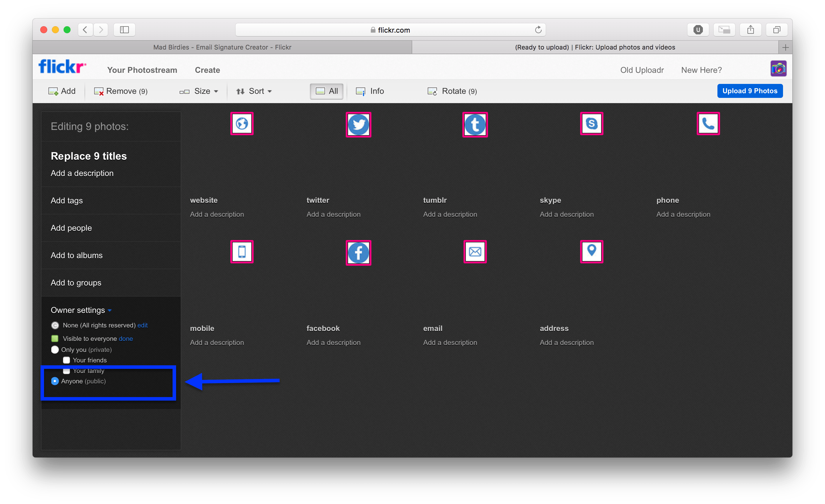825x504 pixels.
Task: Switch to the Mad Birdies browser tab
Action: pos(222,47)
